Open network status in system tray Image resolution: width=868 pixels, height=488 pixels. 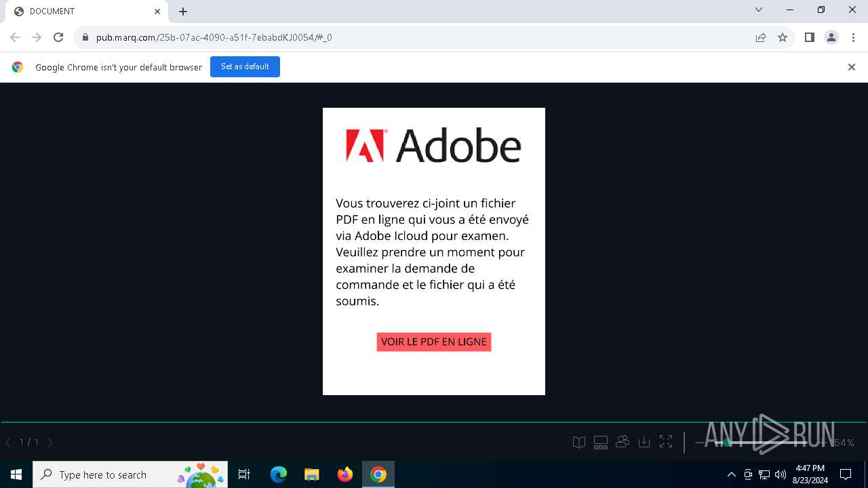764,474
